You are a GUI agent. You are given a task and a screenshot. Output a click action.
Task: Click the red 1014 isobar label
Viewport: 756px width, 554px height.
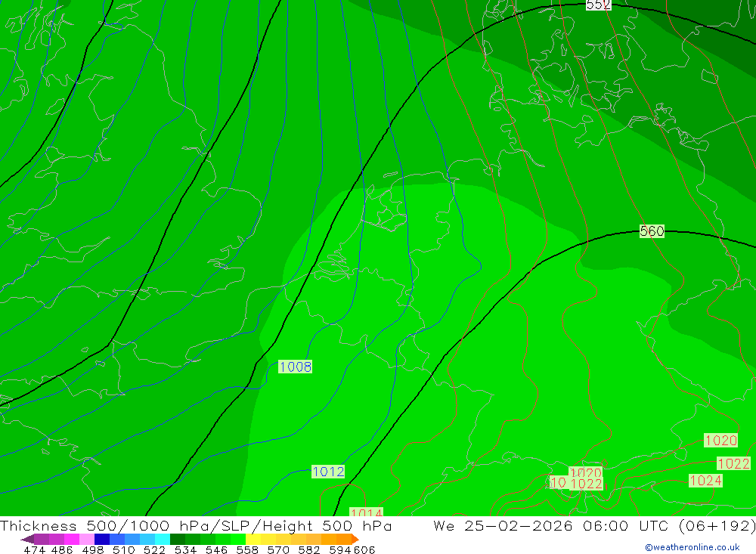tap(367, 512)
